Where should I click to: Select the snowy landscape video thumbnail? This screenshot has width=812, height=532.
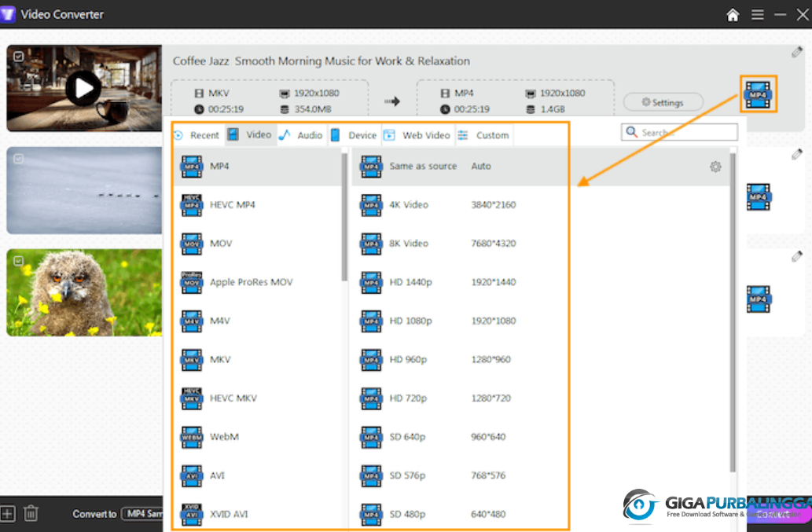(84, 190)
